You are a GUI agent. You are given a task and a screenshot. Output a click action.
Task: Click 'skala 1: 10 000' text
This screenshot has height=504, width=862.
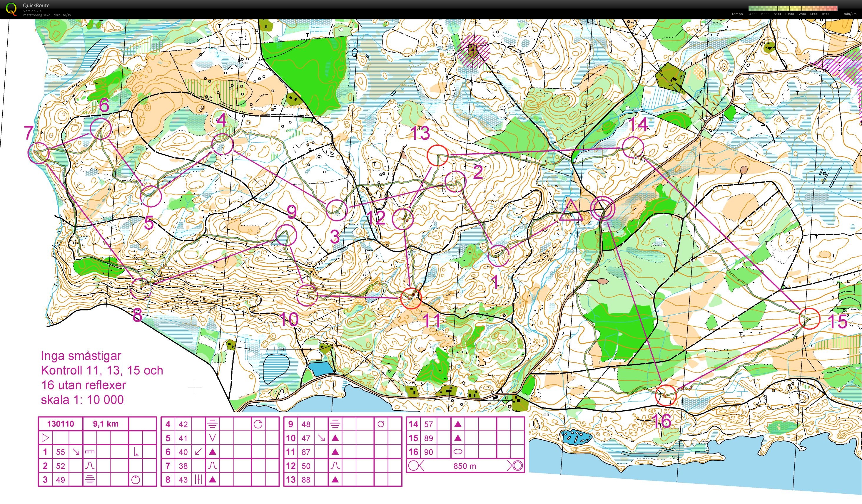click(x=82, y=400)
